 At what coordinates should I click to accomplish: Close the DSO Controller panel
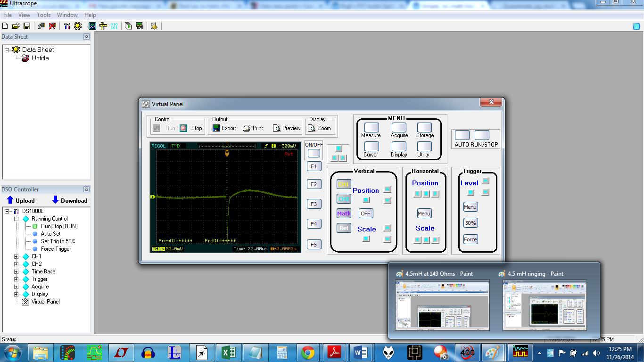pyautogui.click(x=86, y=189)
